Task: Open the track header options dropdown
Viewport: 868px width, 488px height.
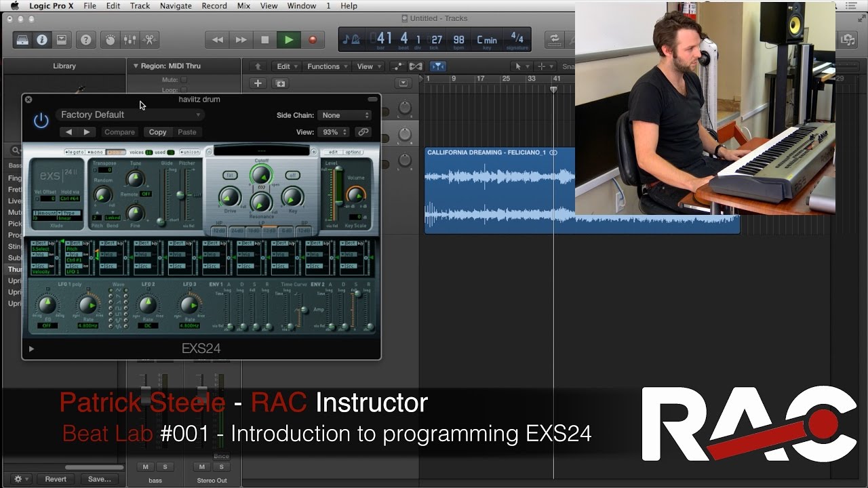Action: 403,83
